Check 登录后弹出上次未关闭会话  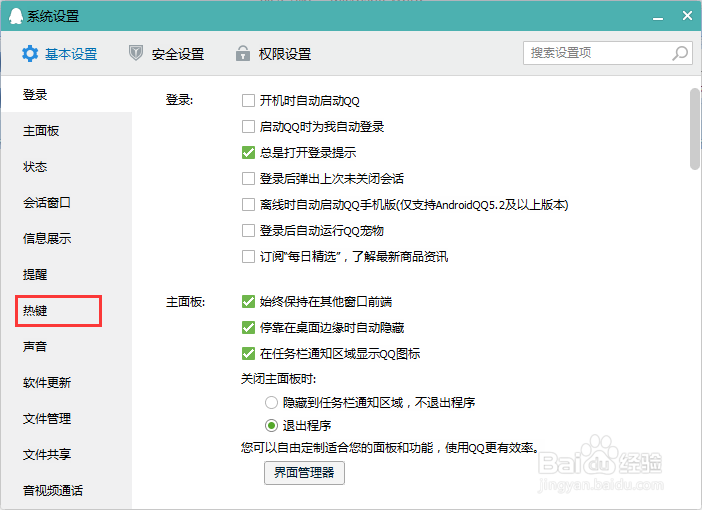248,179
